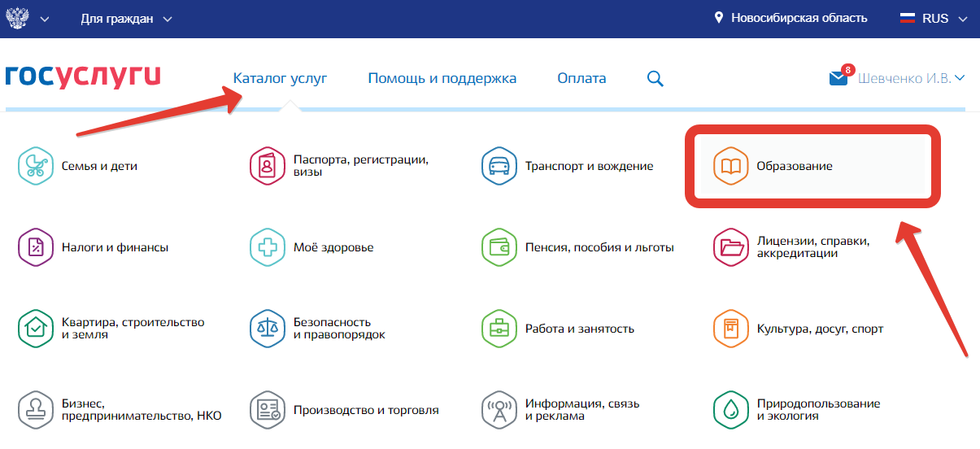Screen dimensions: 980x449
Task: Open "Квартира, строительство и земля" category
Action: pos(133,329)
